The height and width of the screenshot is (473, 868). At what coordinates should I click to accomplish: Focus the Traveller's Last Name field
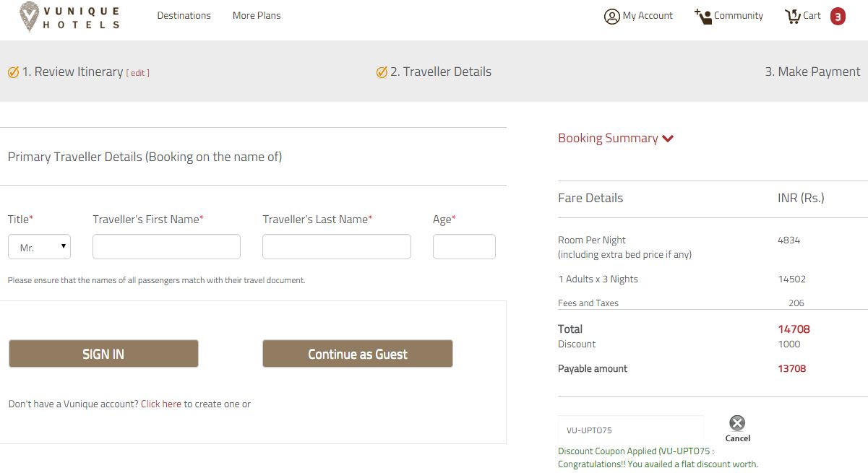(x=336, y=247)
